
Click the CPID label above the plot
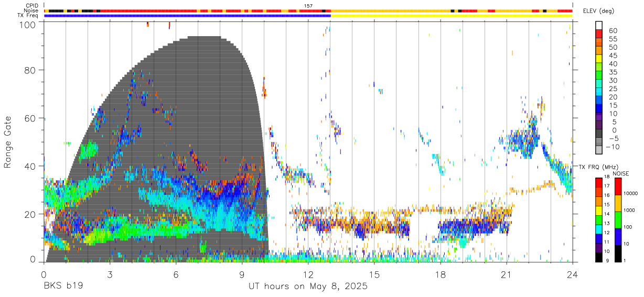coord(33,6)
